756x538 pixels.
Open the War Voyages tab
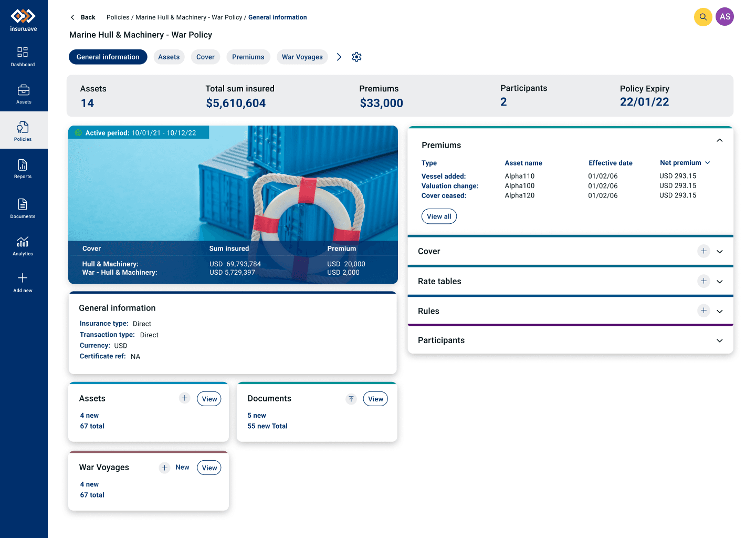click(302, 57)
